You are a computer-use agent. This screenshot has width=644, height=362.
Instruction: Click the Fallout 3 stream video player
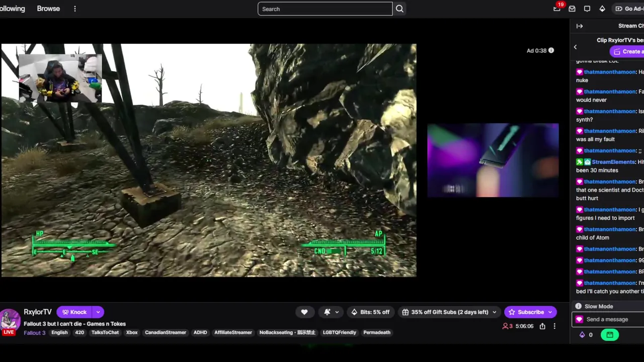click(x=208, y=160)
